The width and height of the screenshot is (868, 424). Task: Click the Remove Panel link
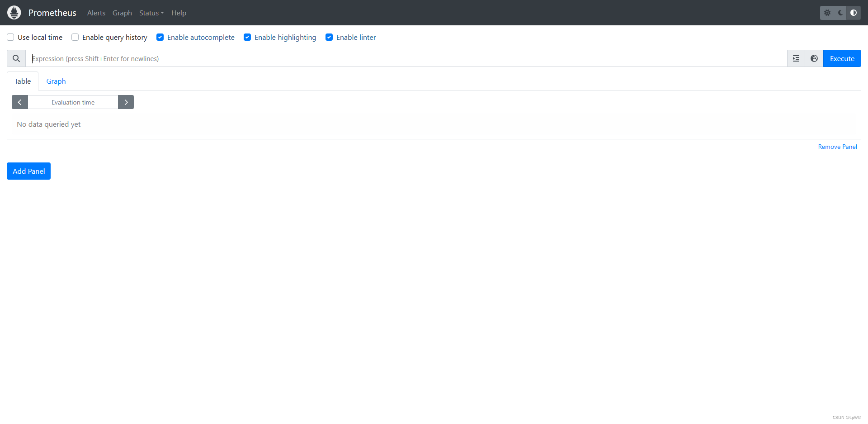(x=837, y=147)
